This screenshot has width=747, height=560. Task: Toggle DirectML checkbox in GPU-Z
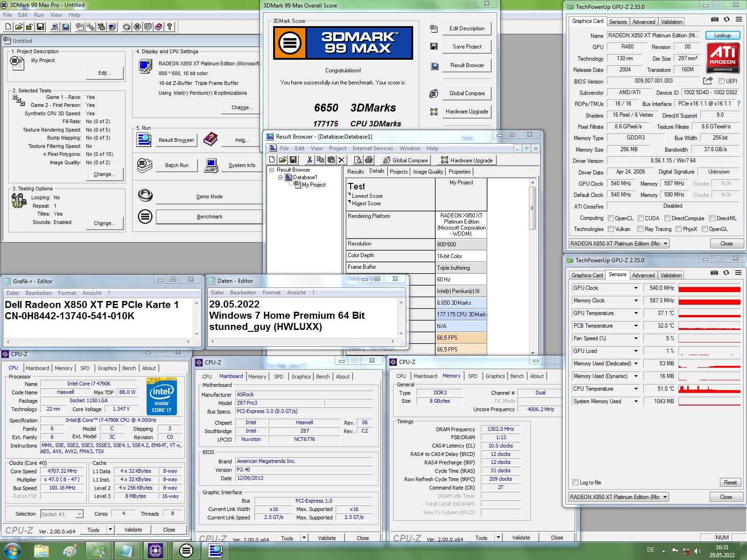[x=712, y=218]
